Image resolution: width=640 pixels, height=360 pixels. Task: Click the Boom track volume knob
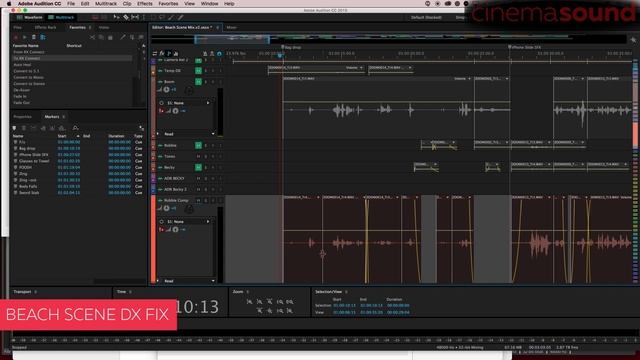pyautogui.click(x=167, y=89)
